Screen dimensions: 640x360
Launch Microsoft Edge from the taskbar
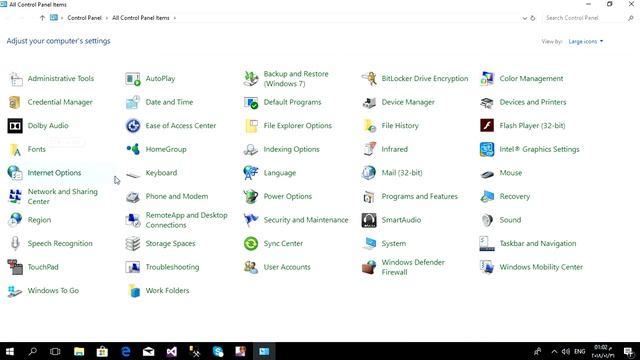coord(125,351)
